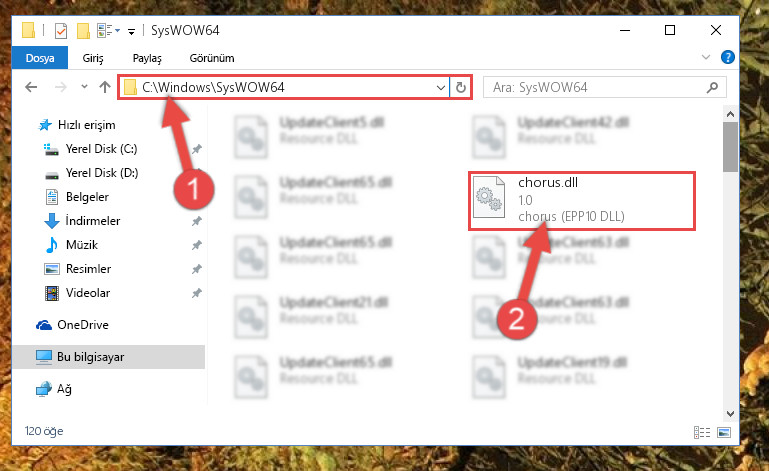Click the vertical scrollbar down arrow
Screen dimensions: 769x471
730,414
